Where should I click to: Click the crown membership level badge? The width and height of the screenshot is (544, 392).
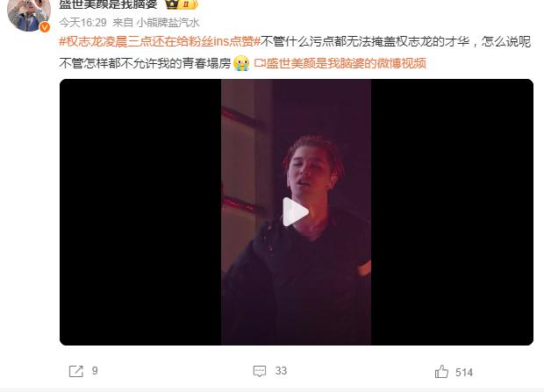tap(181, 4)
